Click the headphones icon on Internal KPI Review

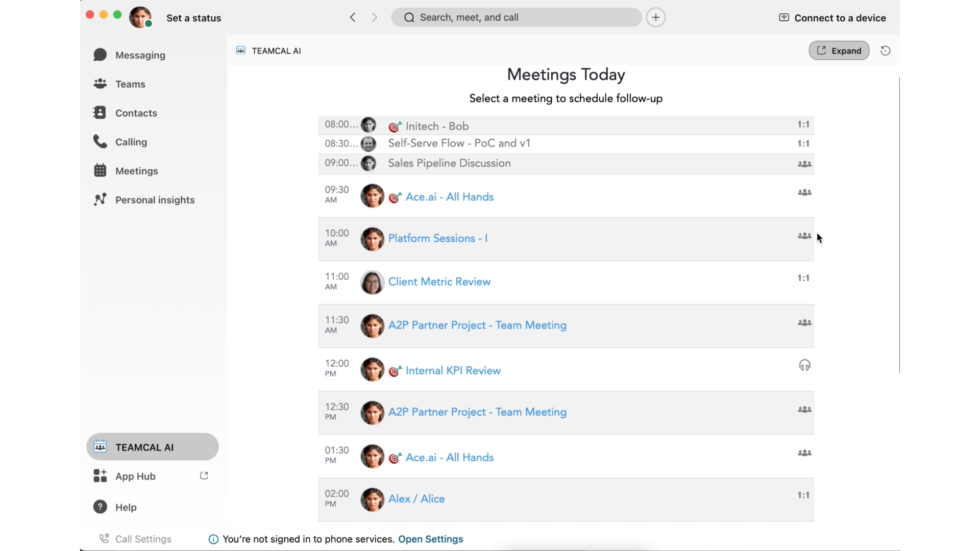pyautogui.click(x=804, y=365)
